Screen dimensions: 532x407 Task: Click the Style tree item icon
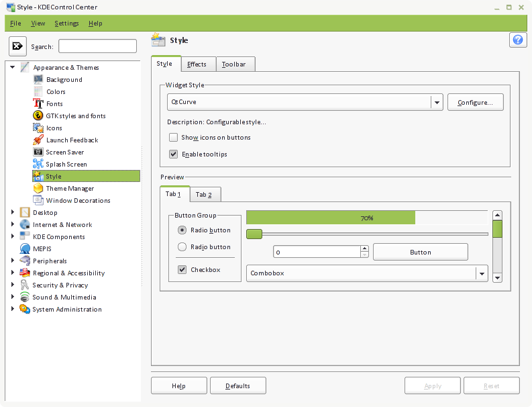pyautogui.click(x=38, y=176)
